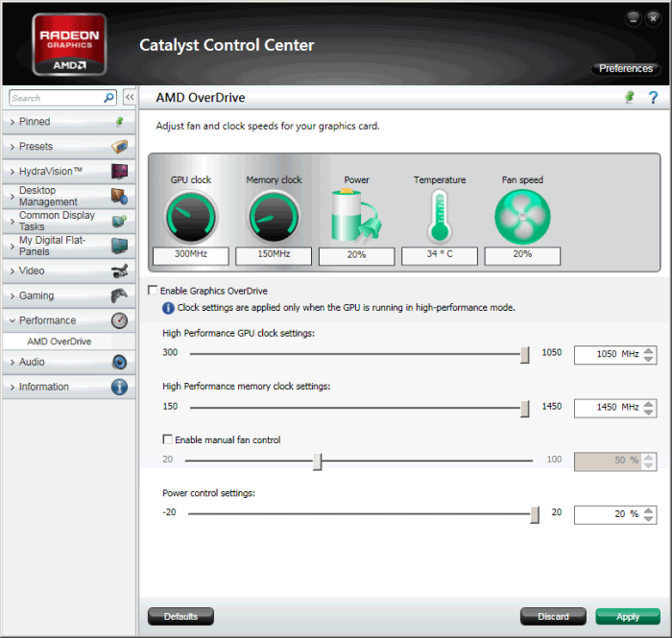
Task: Click the Memory clock gauge dial
Action: coord(274,217)
